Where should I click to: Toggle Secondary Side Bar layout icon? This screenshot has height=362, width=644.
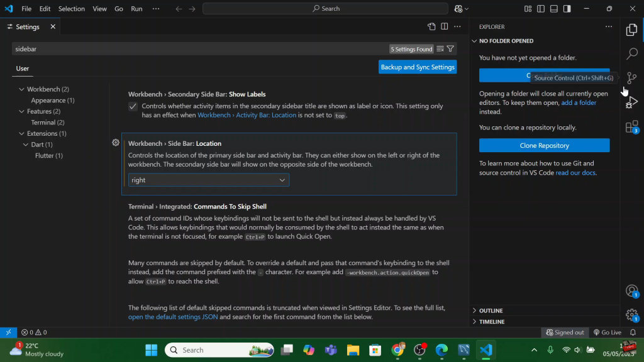(567, 9)
